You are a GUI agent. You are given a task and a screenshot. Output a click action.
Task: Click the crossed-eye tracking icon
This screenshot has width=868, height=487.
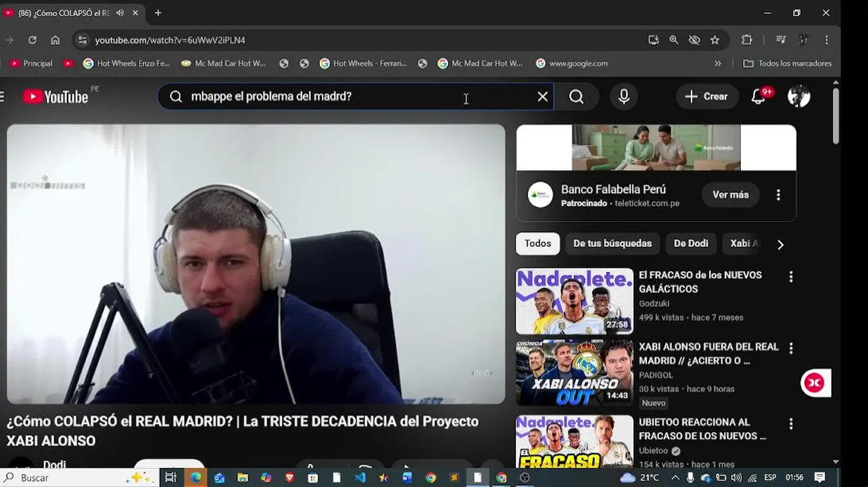[694, 40]
